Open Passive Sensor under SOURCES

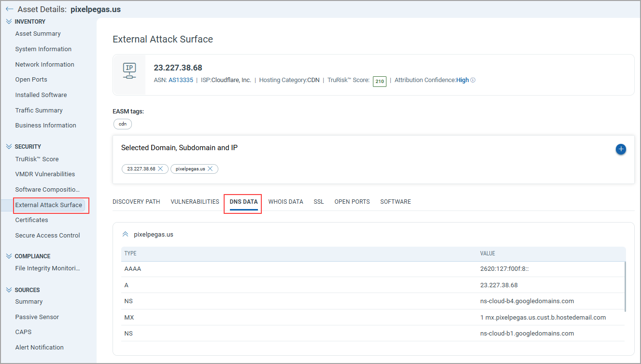tap(36, 317)
